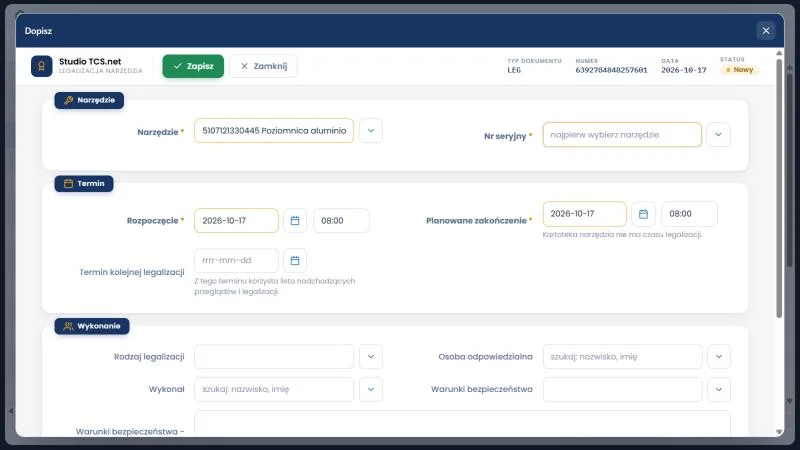Open the Nr seryjny dropdown chevron
800x450 pixels.
click(718, 135)
